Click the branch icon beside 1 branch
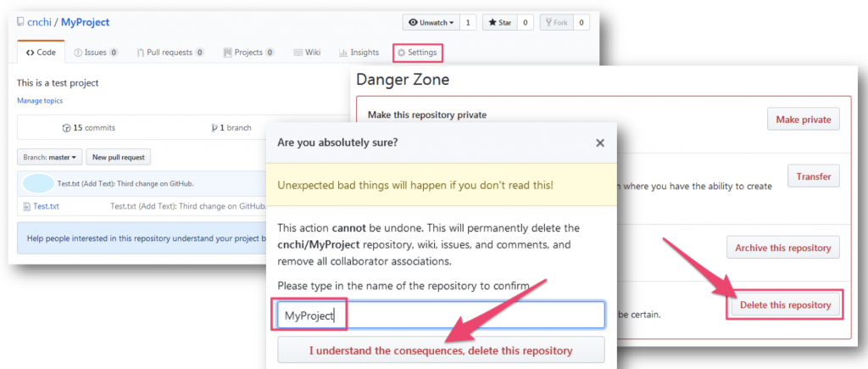 (x=214, y=128)
